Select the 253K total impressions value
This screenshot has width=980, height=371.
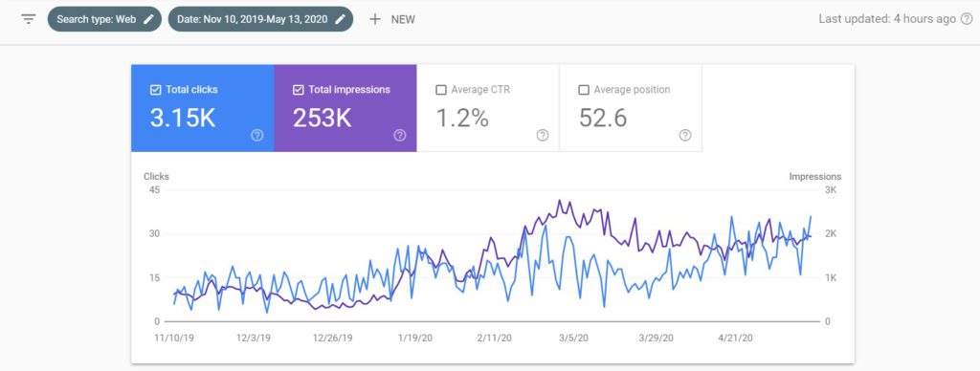322,118
